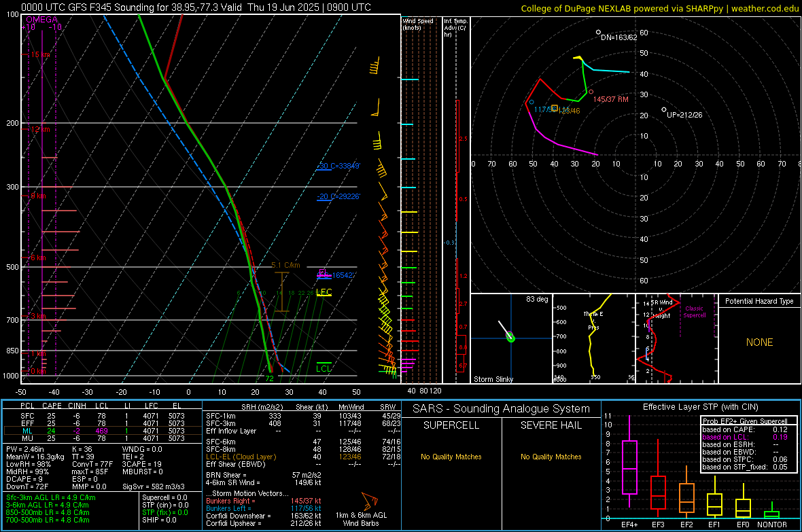The height and width of the screenshot is (532, 802).
Task: Click the Sfc-3km AGL LR lapse rate
Action: click(x=51, y=497)
